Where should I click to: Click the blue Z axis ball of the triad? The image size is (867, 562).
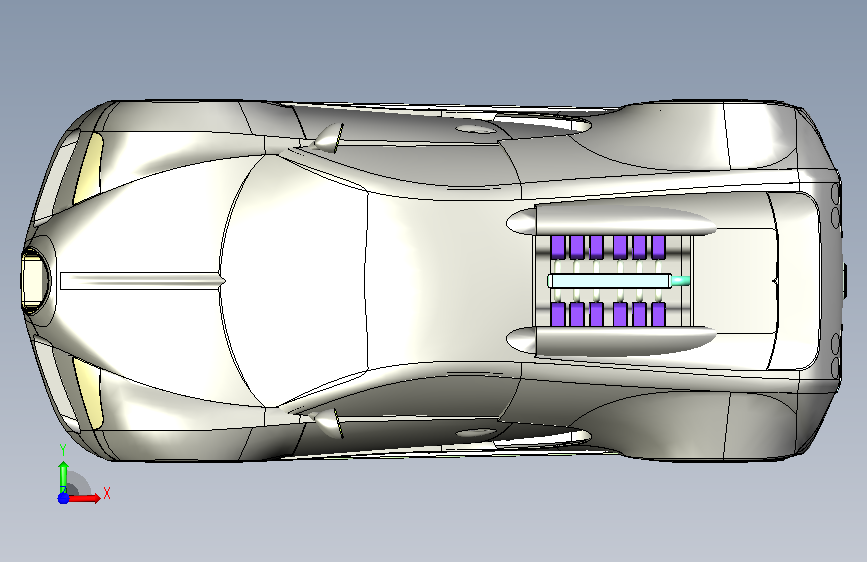[63, 498]
